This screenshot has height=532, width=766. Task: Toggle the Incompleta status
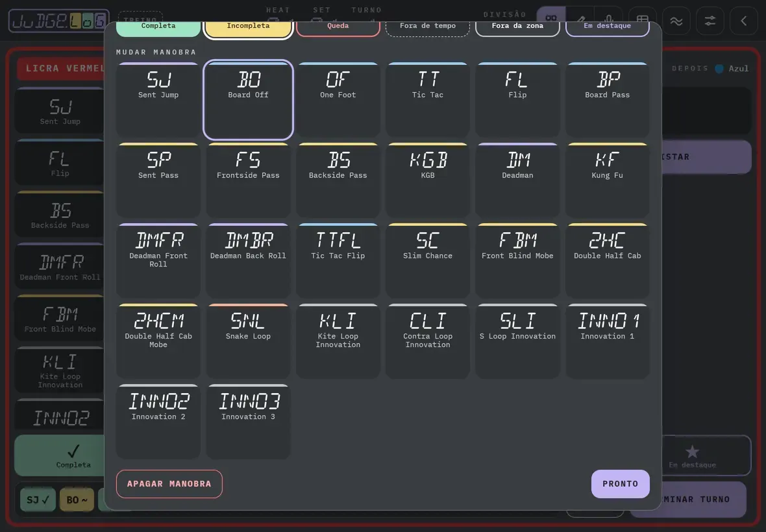point(248,27)
